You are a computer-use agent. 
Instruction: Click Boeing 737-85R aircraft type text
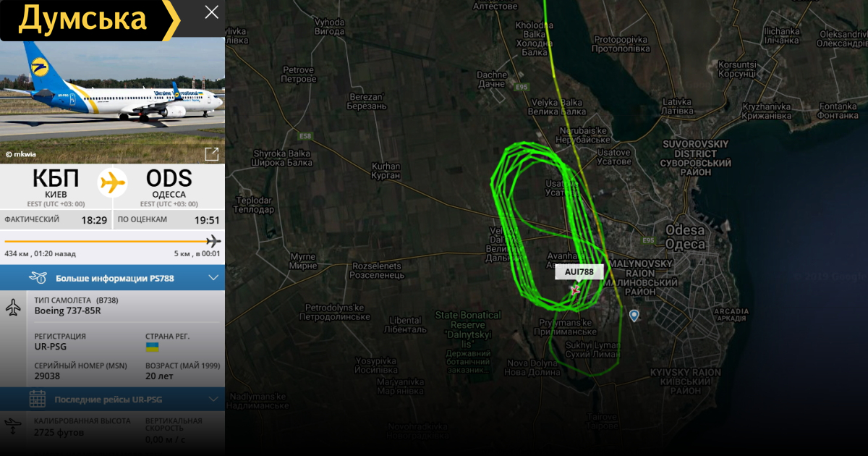[68, 311]
